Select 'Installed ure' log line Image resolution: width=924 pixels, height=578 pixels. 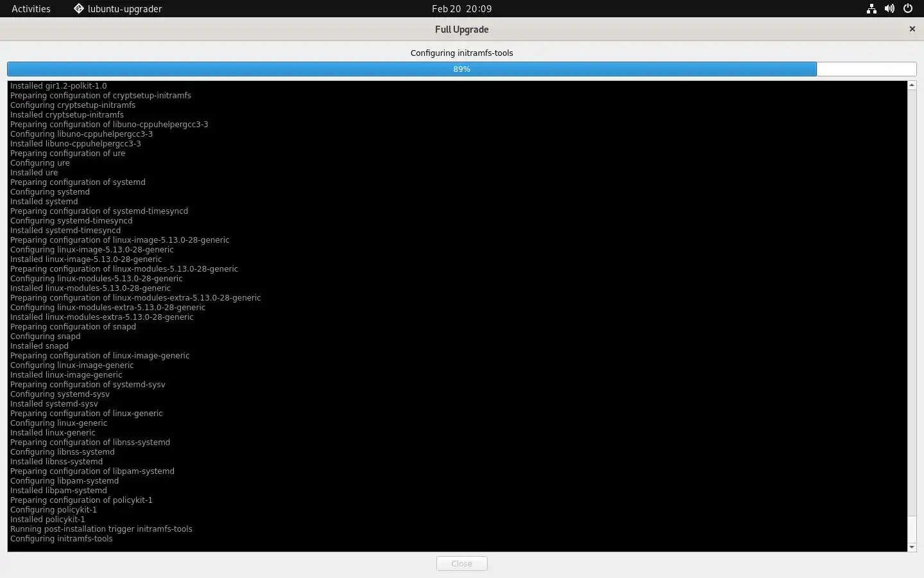(x=34, y=172)
